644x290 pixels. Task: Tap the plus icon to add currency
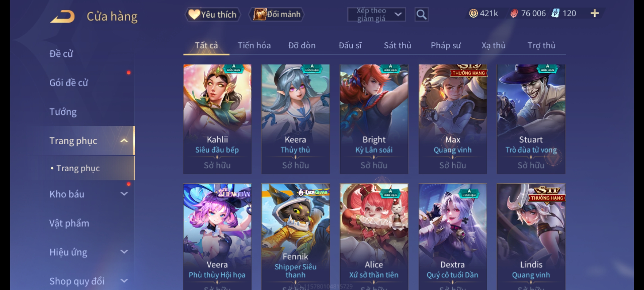pyautogui.click(x=595, y=13)
